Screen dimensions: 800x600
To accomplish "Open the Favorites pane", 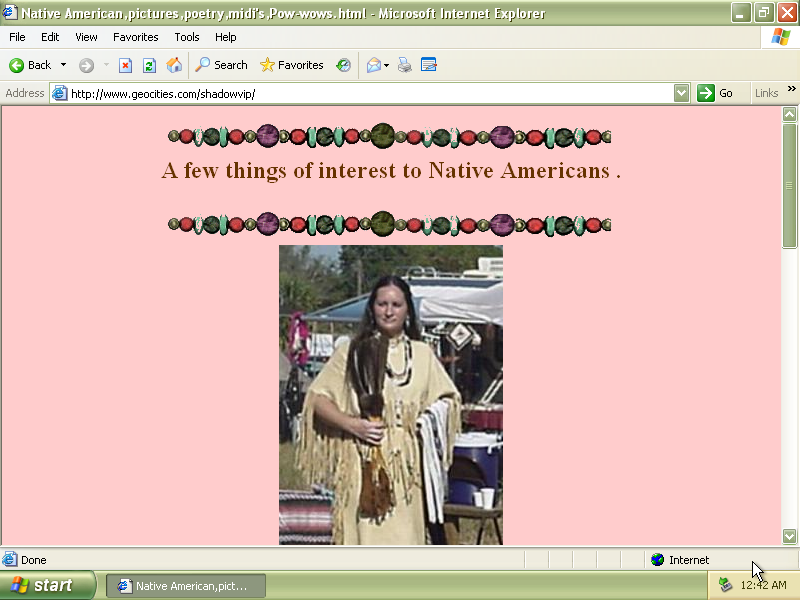I will 291,65.
